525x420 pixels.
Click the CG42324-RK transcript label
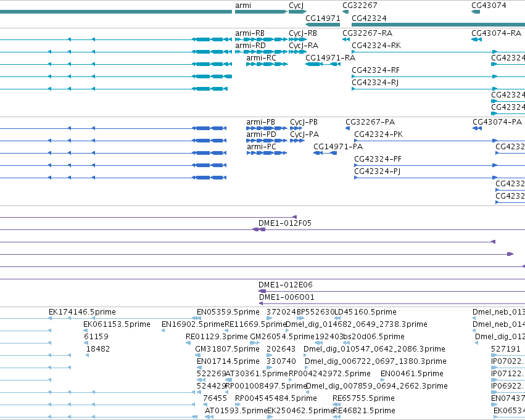pos(376,46)
